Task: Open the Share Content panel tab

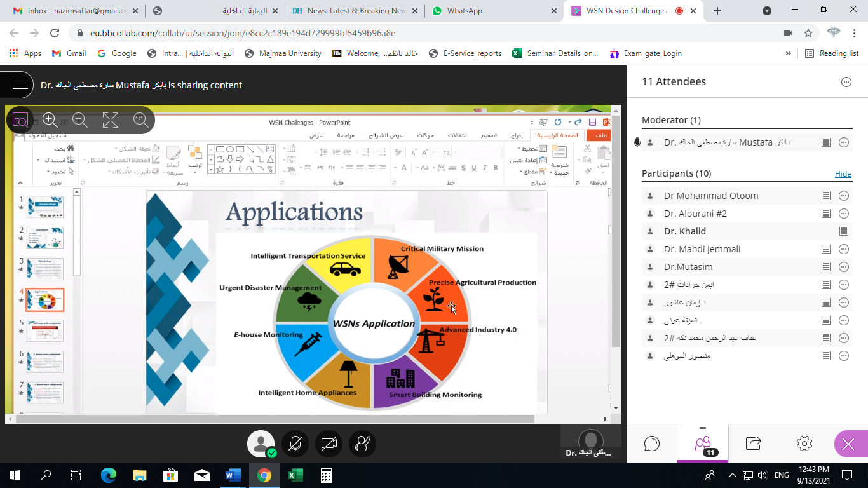Action: pos(753,444)
